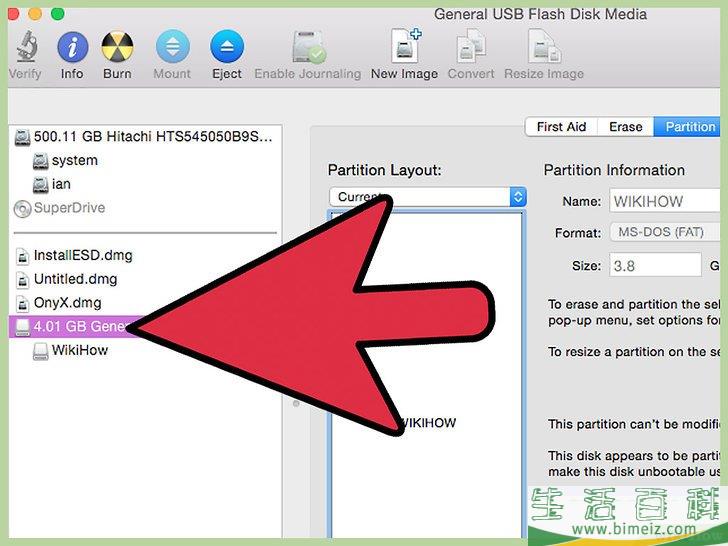The image size is (728, 546).
Task: Switch to the First Aid tab
Action: click(561, 127)
